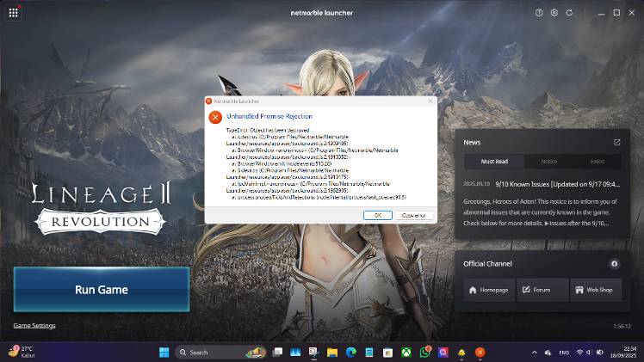Open Xbox app from taskbar
644x362 pixels.
(x=406, y=353)
